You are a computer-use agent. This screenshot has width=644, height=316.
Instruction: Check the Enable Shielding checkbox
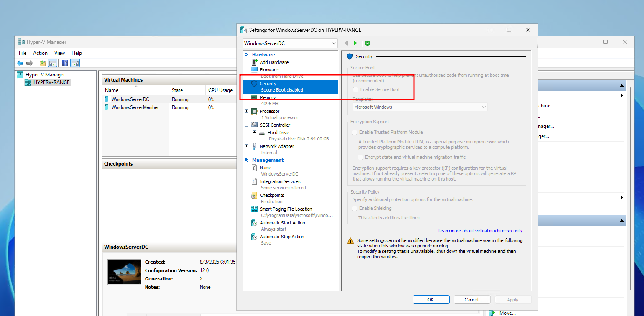(355, 208)
